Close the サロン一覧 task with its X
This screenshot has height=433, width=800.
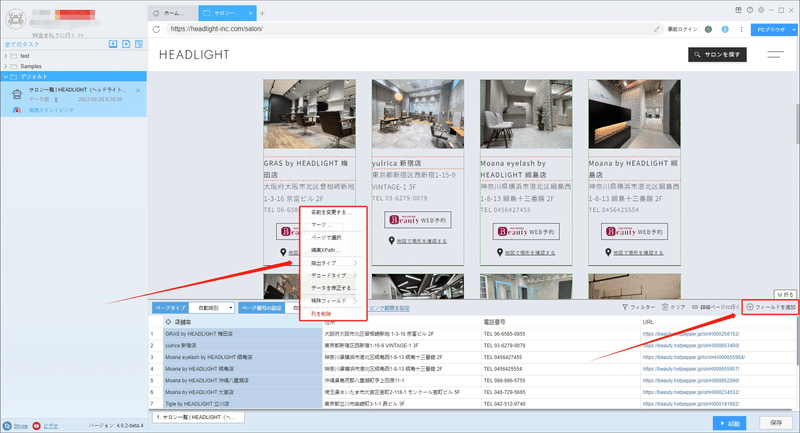(x=138, y=90)
